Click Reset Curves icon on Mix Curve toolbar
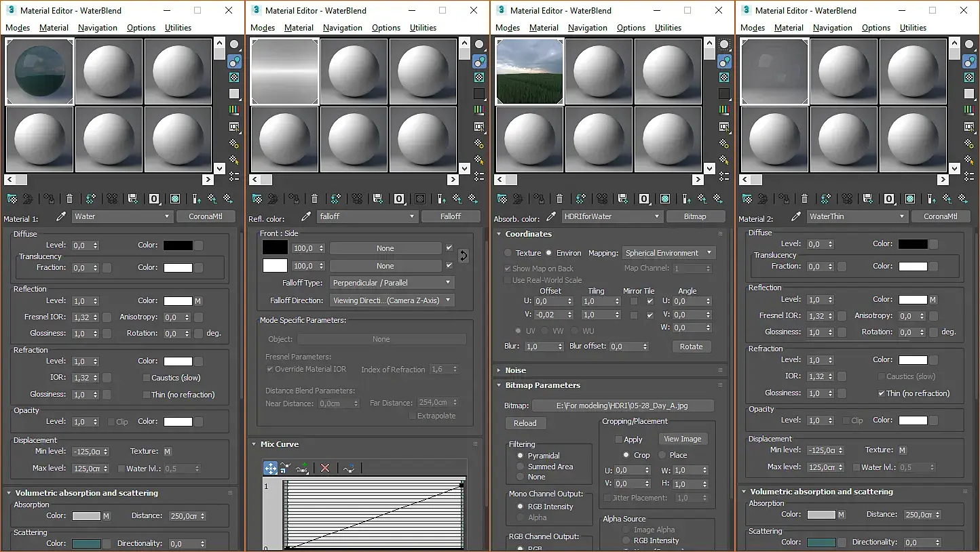 pos(349,468)
